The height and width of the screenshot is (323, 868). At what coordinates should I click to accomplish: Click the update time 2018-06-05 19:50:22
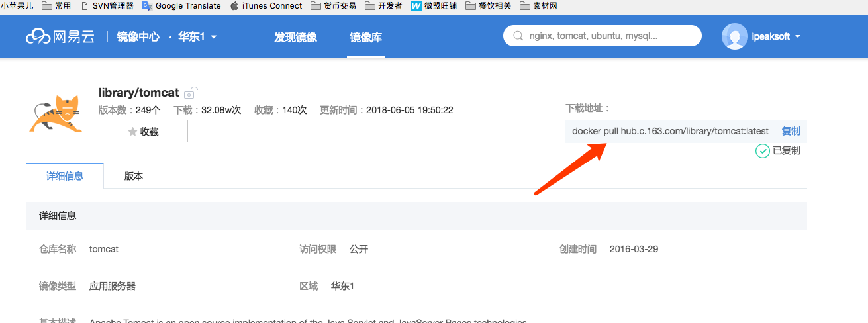[409, 110]
